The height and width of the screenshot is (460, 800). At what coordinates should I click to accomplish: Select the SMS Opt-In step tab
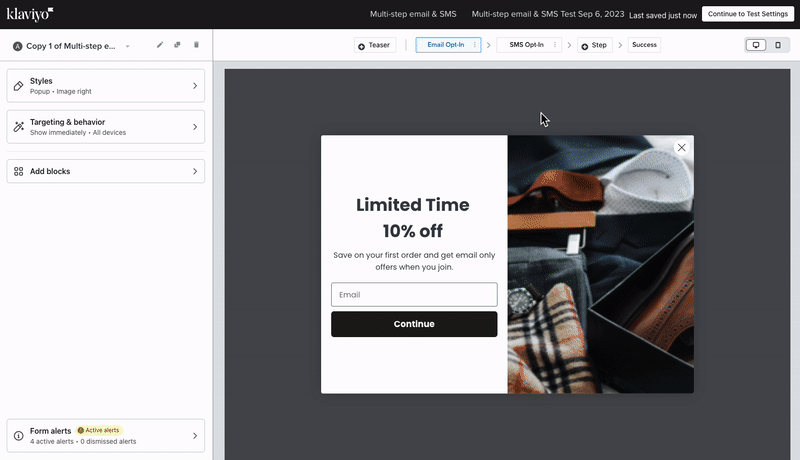pos(526,45)
